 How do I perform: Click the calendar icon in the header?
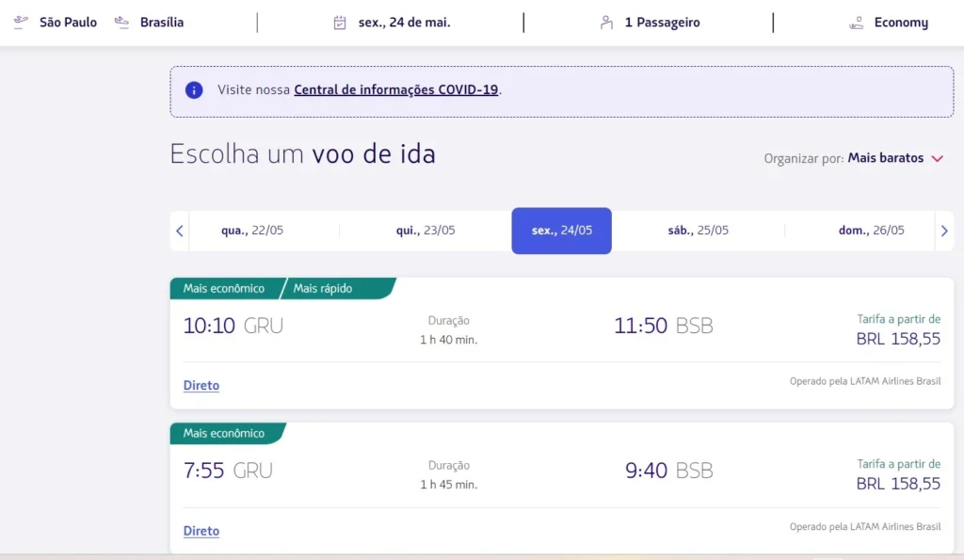coord(340,23)
